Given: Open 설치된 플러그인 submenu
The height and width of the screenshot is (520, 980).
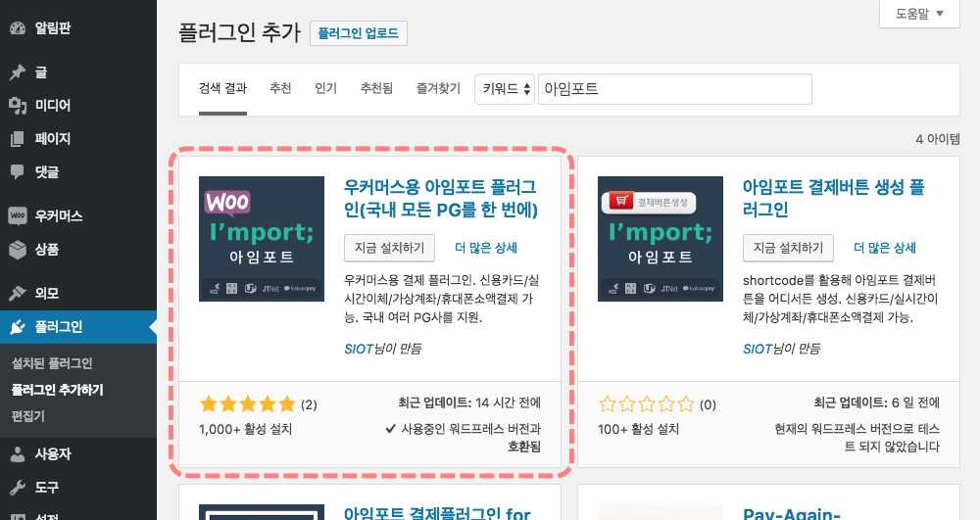Looking at the screenshot, I should point(52,363).
